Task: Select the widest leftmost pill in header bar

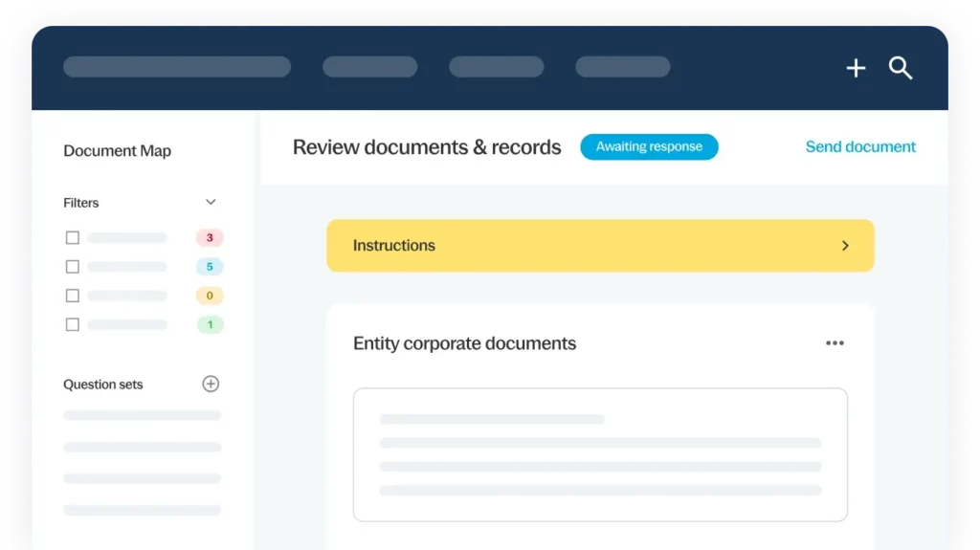Action: [177, 67]
